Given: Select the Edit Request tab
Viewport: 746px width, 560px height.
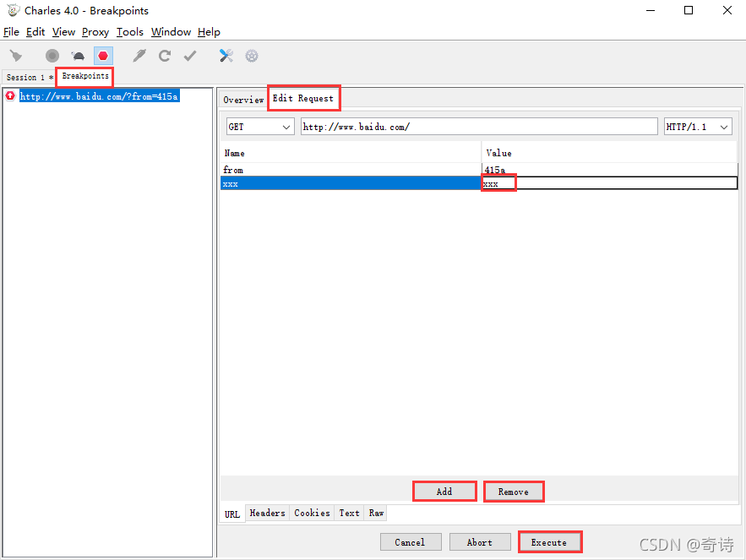Looking at the screenshot, I should [x=303, y=98].
